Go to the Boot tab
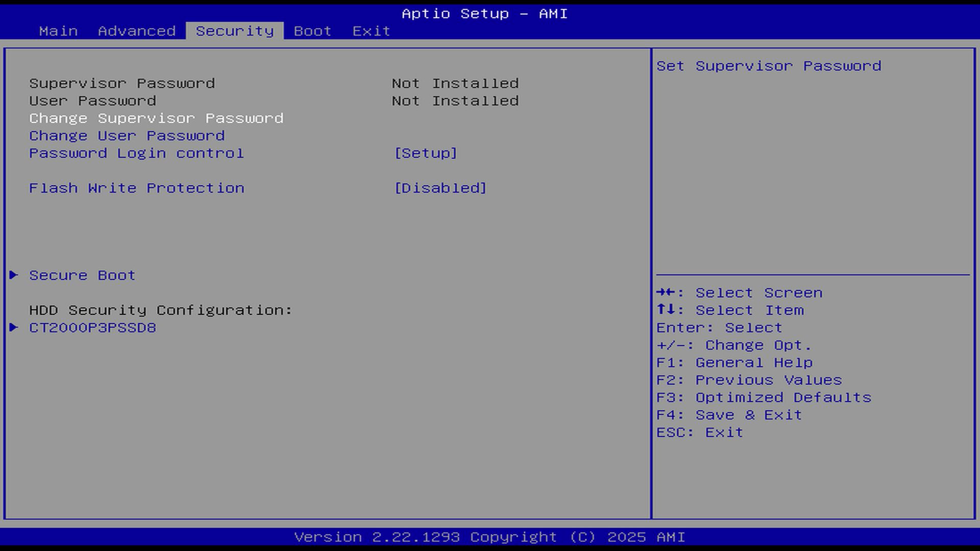The width and height of the screenshot is (980, 551). 312,31
